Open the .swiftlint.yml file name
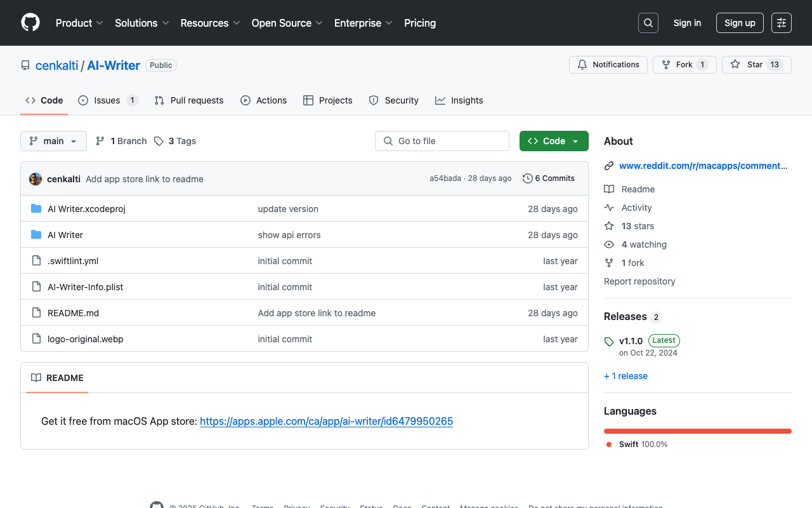Image resolution: width=812 pixels, height=508 pixels. coord(73,261)
